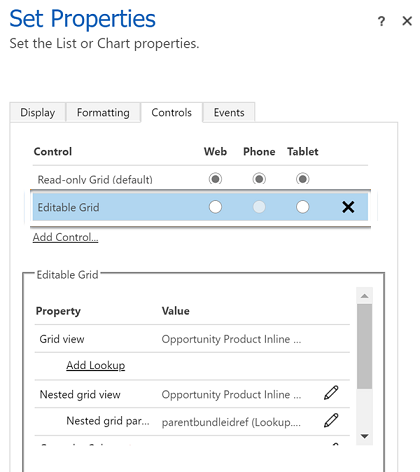Open the Formatting tab

point(103,113)
